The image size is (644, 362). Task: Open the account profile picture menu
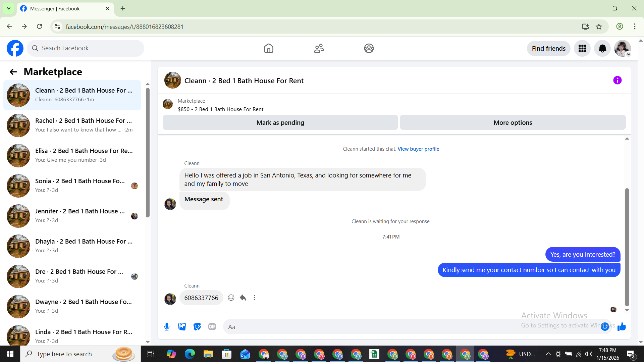623,48
